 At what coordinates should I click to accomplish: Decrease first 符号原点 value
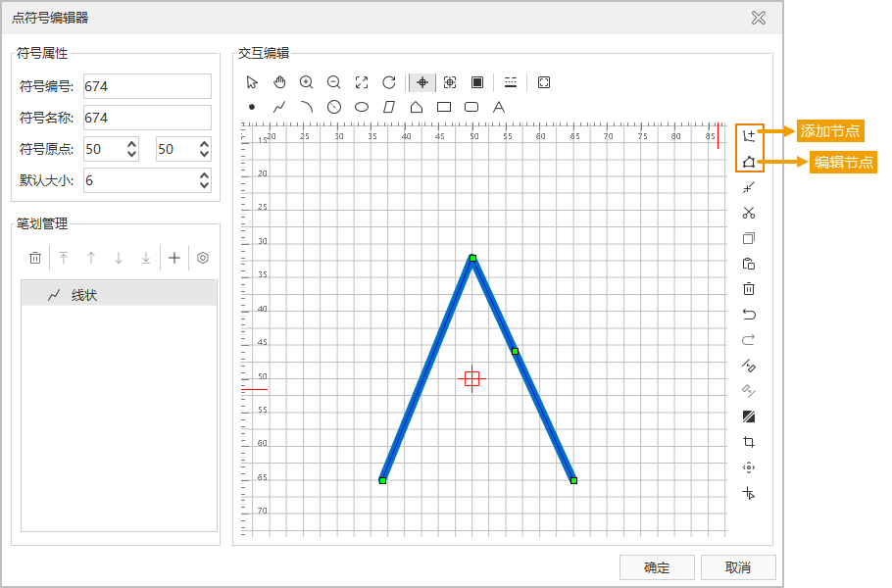tap(132, 155)
